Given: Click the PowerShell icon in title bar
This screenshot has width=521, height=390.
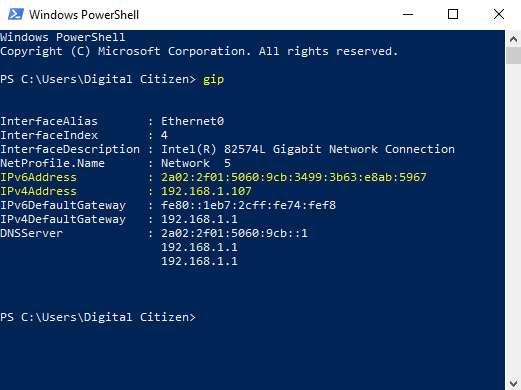Looking at the screenshot, I should point(16,14).
